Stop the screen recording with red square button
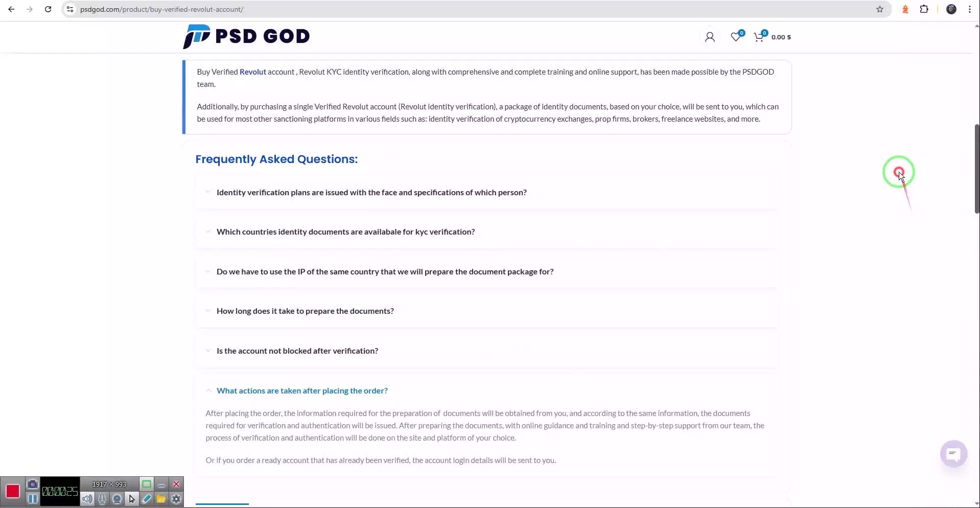The height and width of the screenshot is (508, 980). pos(13,491)
